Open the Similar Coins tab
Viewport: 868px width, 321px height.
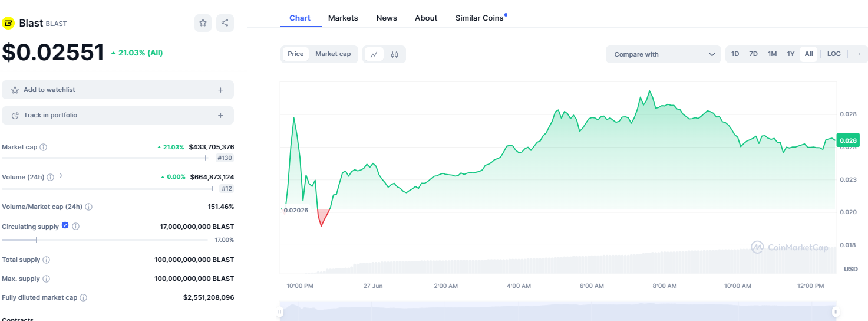pyautogui.click(x=479, y=18)
